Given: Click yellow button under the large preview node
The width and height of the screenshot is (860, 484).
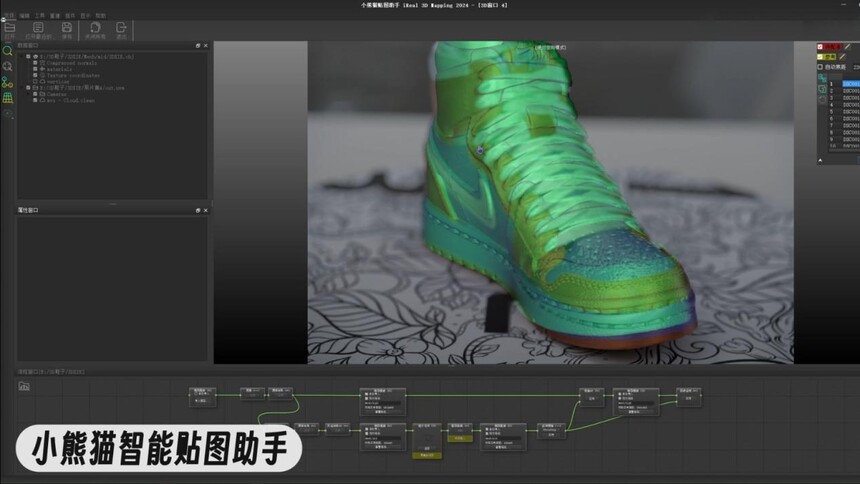Looking at the screenshot, I should [427, 455].
